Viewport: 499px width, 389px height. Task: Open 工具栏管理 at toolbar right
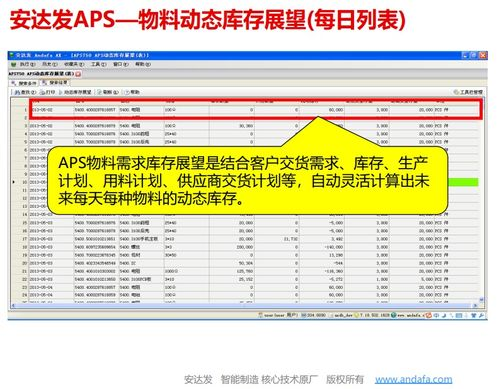[468, 92]
